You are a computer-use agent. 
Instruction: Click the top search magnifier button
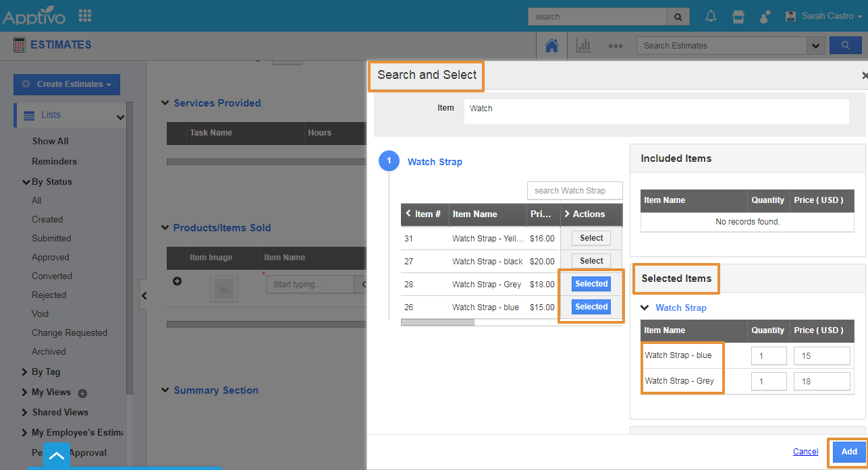click(x=678, y=16)
